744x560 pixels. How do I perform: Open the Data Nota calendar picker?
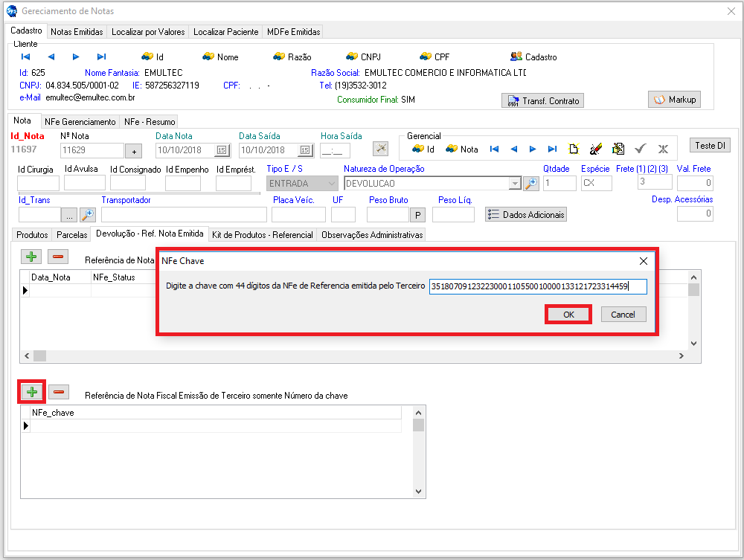point(222,150)
